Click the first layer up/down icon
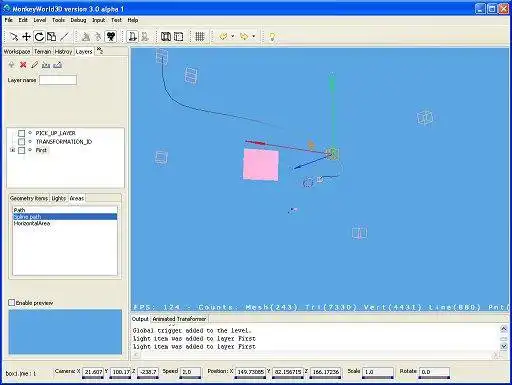512x385 pixels. click(46, 65)
